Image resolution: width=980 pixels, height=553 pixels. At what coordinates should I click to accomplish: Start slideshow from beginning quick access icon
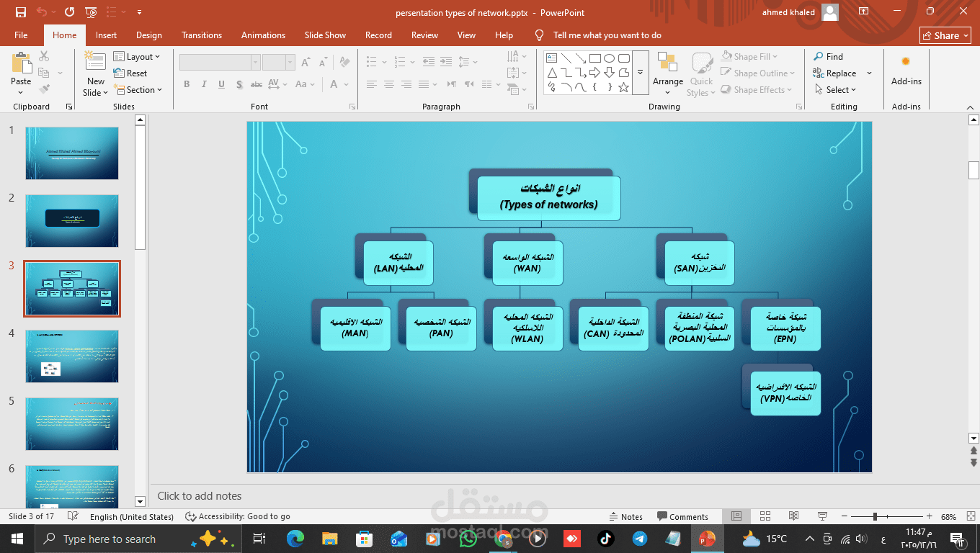pyautogui.click(x=91, y=12)
